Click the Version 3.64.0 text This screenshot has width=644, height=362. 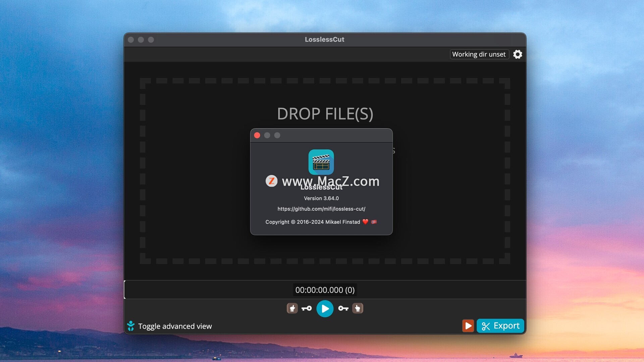coord(321,198)
